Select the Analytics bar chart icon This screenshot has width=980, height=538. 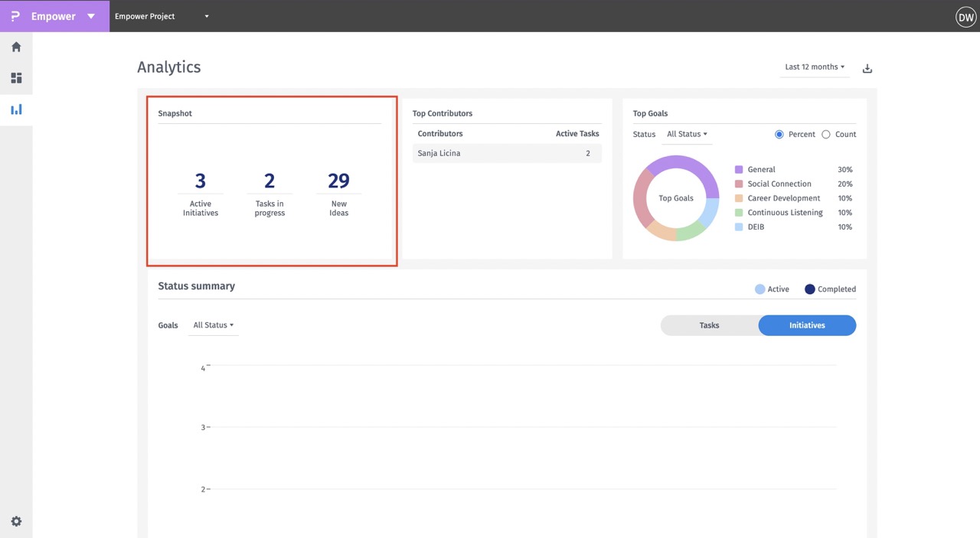point(16,109)
